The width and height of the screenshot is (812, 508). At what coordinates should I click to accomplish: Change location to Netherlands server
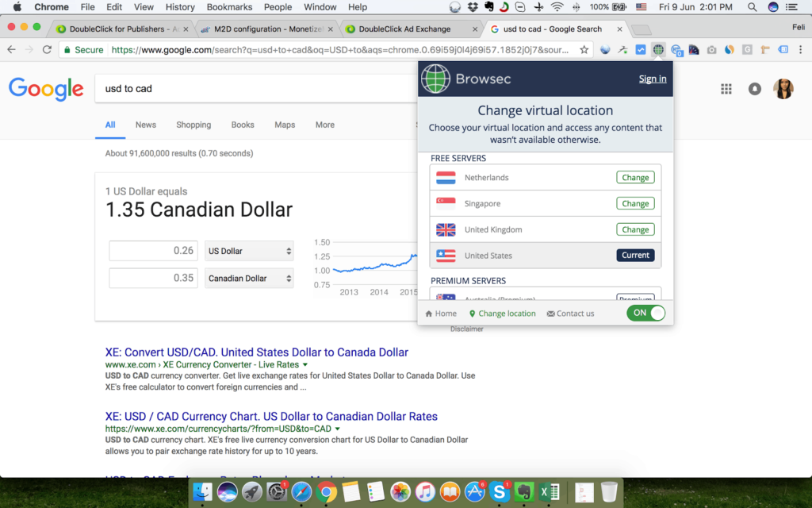point(635,178)
